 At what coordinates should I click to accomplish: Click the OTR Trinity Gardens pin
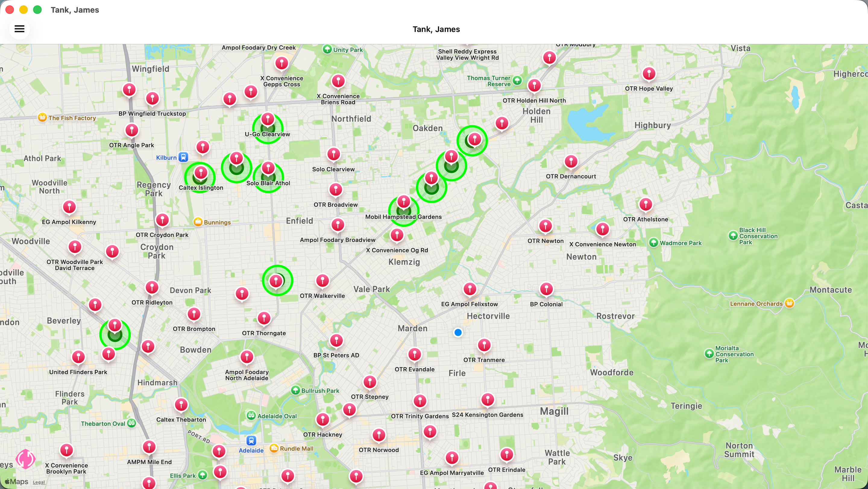click(420, 401)
